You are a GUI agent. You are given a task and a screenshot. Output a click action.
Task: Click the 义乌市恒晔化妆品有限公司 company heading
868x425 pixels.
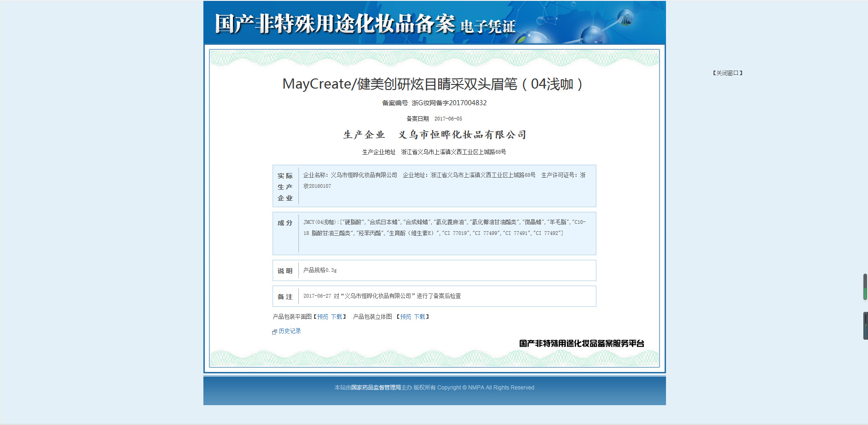[462, 135]
